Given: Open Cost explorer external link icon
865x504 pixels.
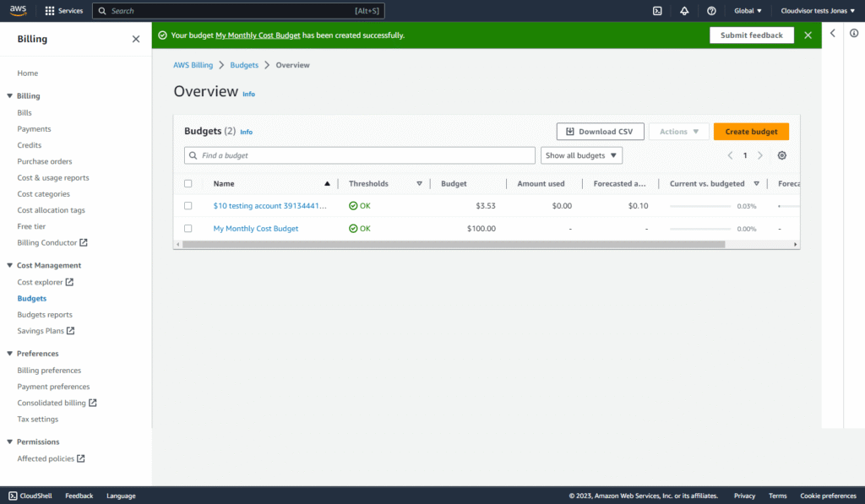Looking at the screenshot, I should (x=69, y=282).
